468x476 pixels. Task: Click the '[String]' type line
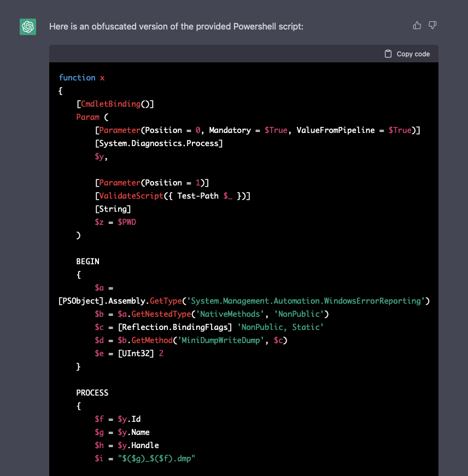[x=113, y=209]
